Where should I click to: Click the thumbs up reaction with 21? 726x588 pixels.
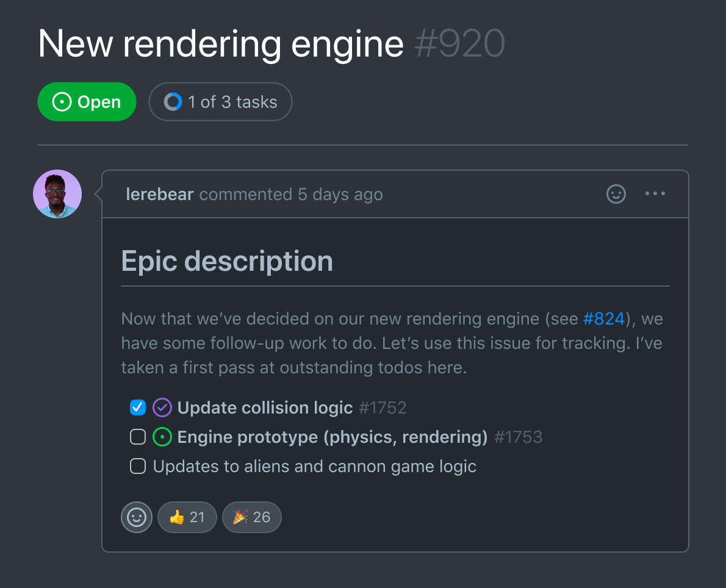point(187,517)
